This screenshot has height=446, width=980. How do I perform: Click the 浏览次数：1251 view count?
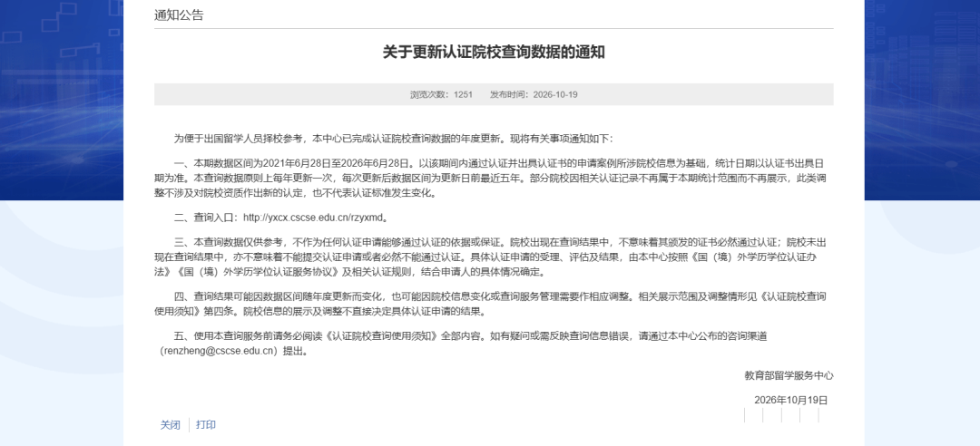coord(441,94)
